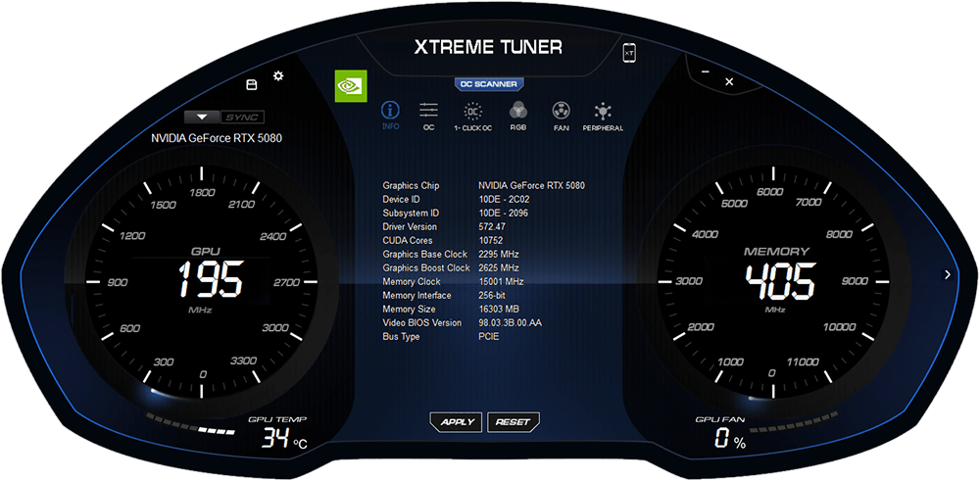Click the MEMORY clock 405 MHz readout
This screenshot has height=481, width=980.
pos(780,280)
